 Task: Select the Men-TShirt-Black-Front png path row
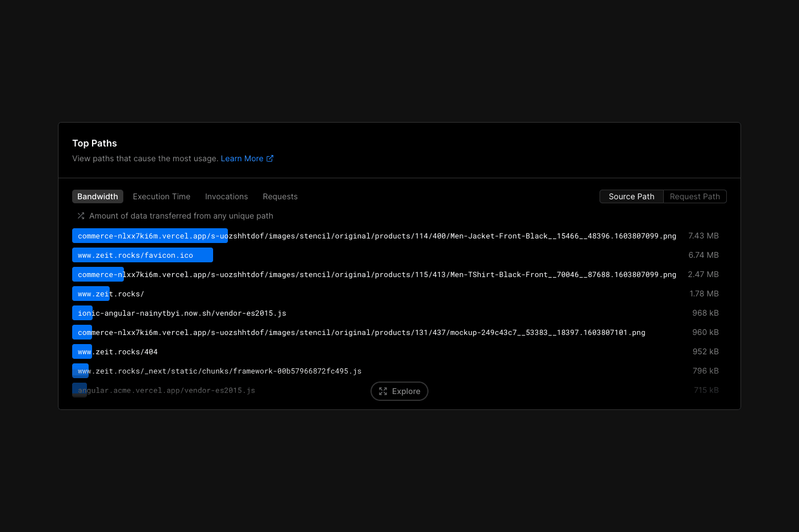click(x=377, y=275)
